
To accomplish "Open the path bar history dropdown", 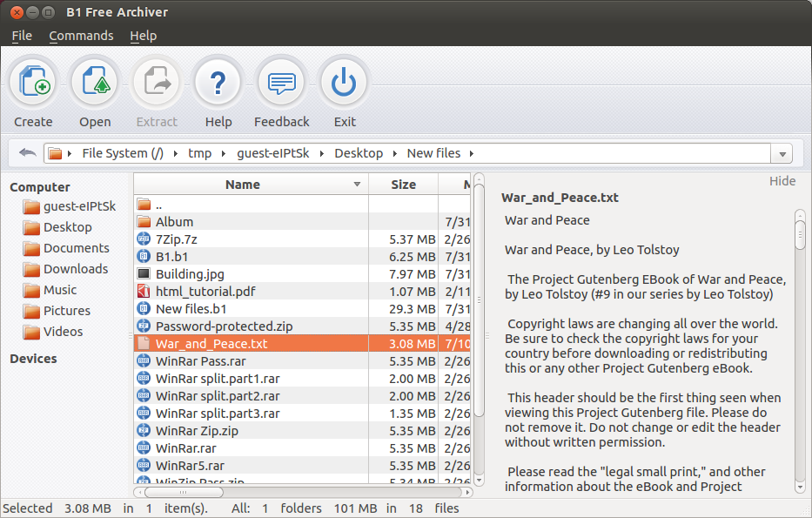I will pos(782,154).
